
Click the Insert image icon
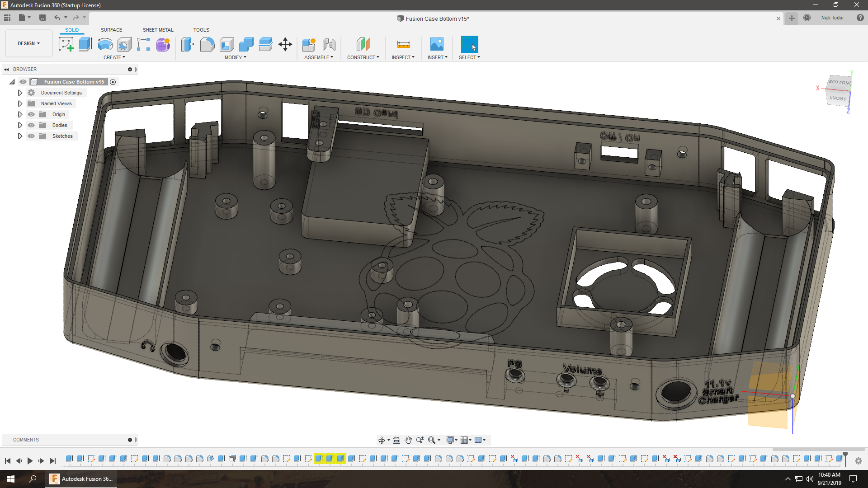click(437, 44)
